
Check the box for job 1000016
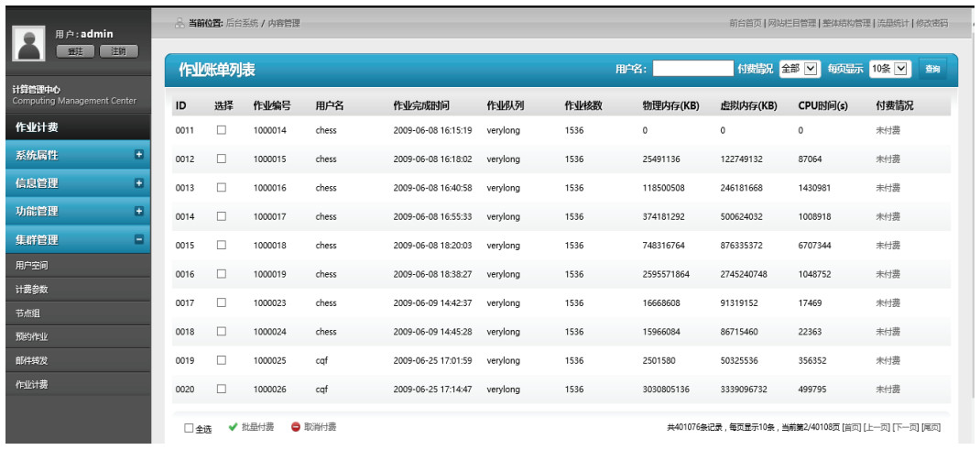point(222,188)
